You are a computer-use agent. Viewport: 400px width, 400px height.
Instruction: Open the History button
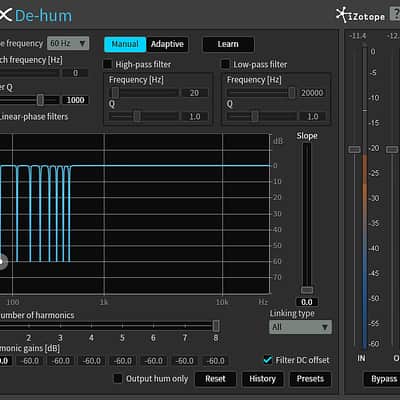pos(262,379)
